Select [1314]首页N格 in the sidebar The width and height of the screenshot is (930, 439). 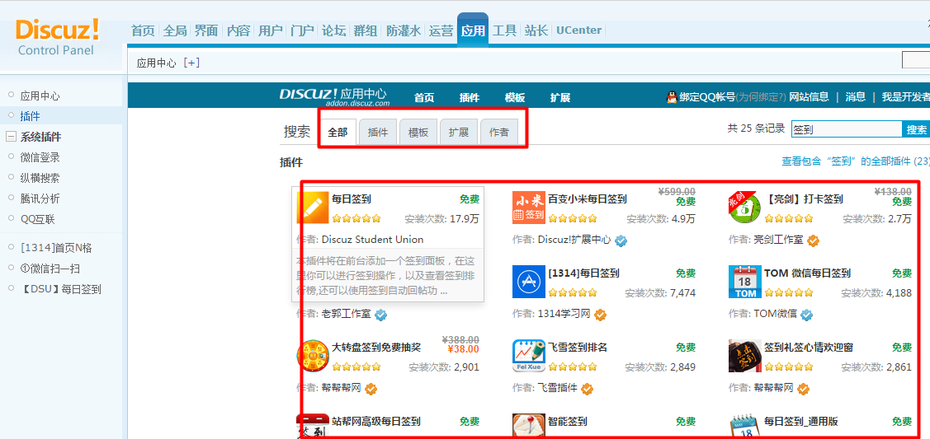tap(56, 249)
